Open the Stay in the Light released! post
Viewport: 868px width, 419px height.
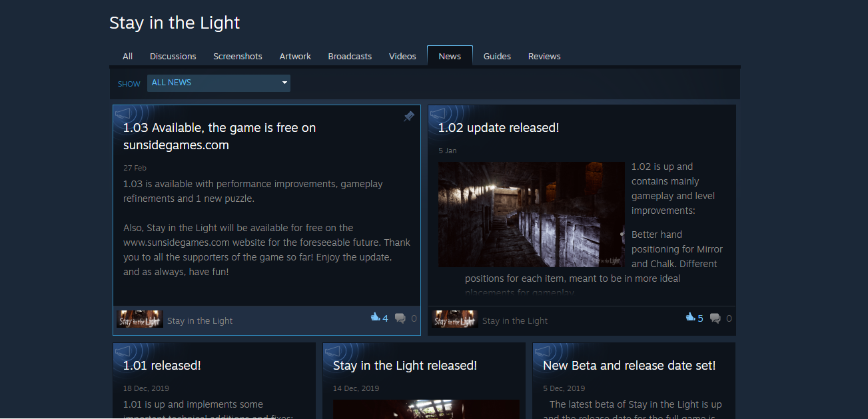pyautogui.click(x=405, y=365)
